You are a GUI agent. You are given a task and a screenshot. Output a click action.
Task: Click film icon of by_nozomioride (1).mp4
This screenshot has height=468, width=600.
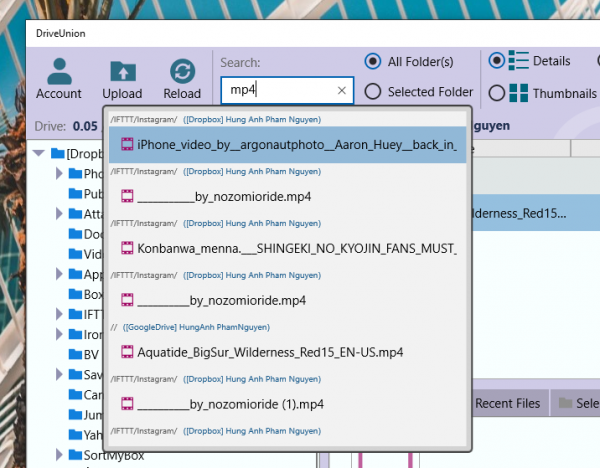pos(127,404)
